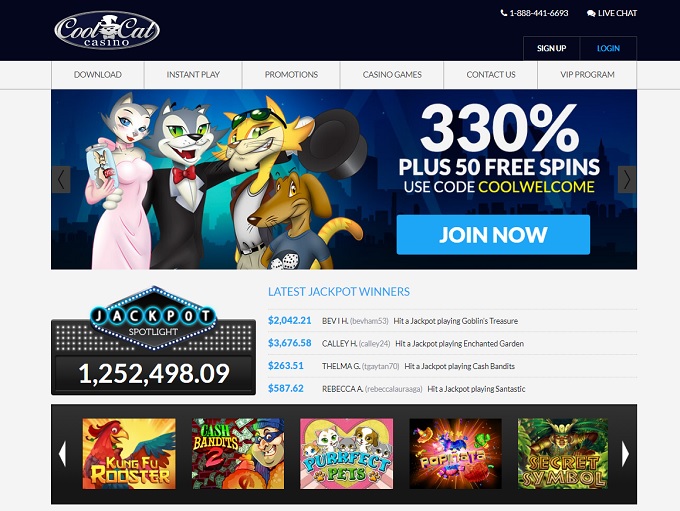Go to Instant Play menu item
680x511 pixels.
coord(193,75)
